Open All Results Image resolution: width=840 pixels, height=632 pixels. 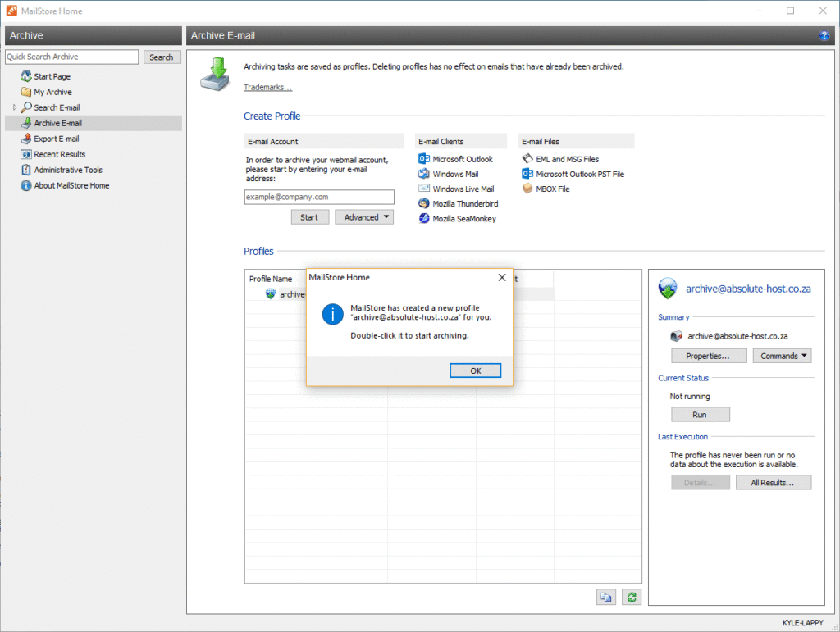pyautogui.click(x=773, y=483)
